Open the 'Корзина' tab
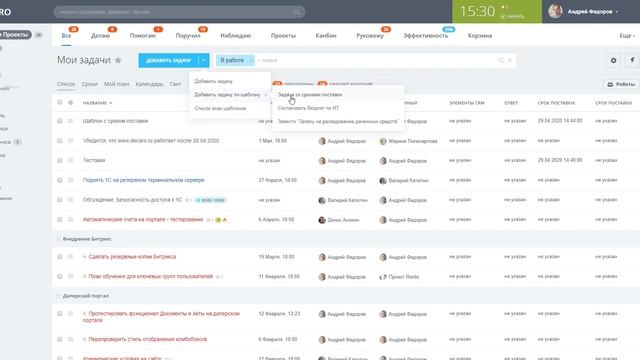 pyautogui.click(x=480, y=36)
